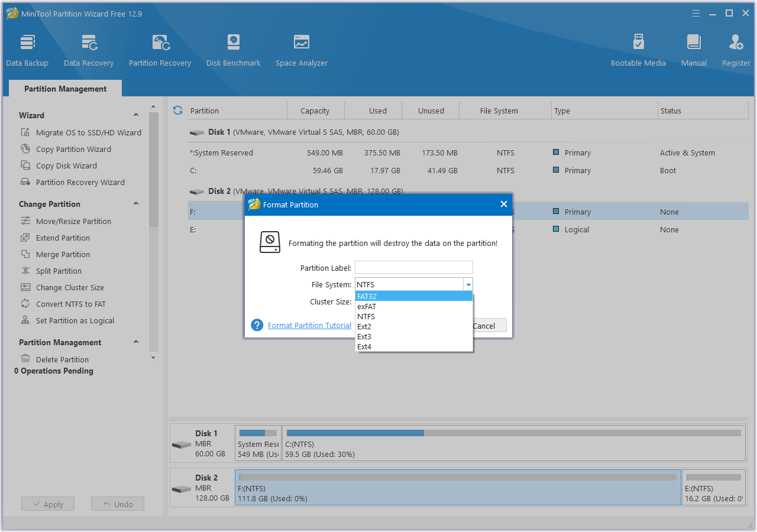This screenshot has width=757, height=532.
Task: Click the sidebar scrollbar down arrow
Action: click(x=154, y=357)
